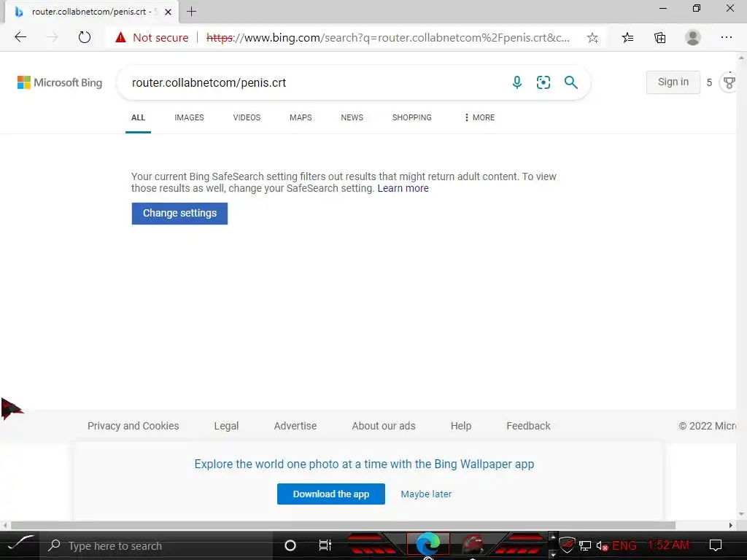Open the security shield tray icon
Viewport: 747px width, 560px height.
(567, 545)
